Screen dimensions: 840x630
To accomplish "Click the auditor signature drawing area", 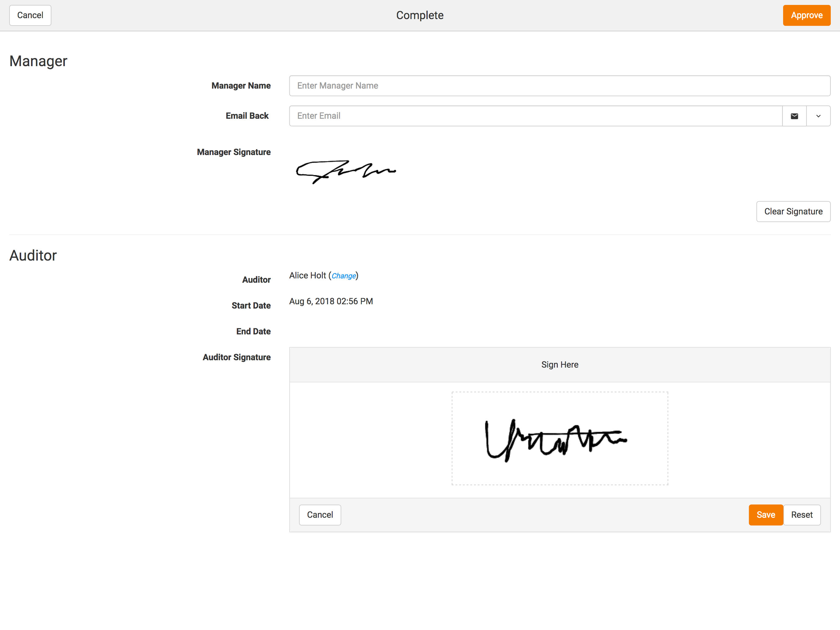I will click(560, 438).
